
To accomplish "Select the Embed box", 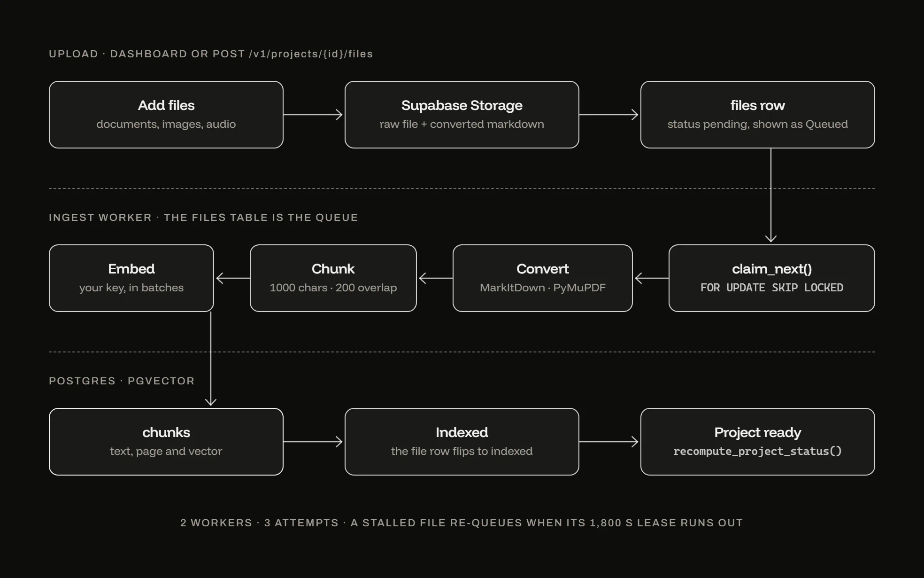I will coord(131,278).
